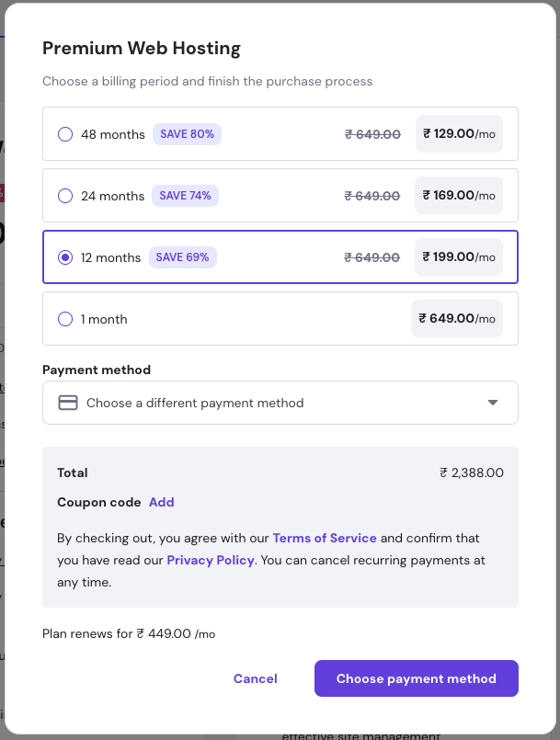560x740 pixels.
Task: Click the ₹129.00/mo price tag
Action: coord(458,133)
